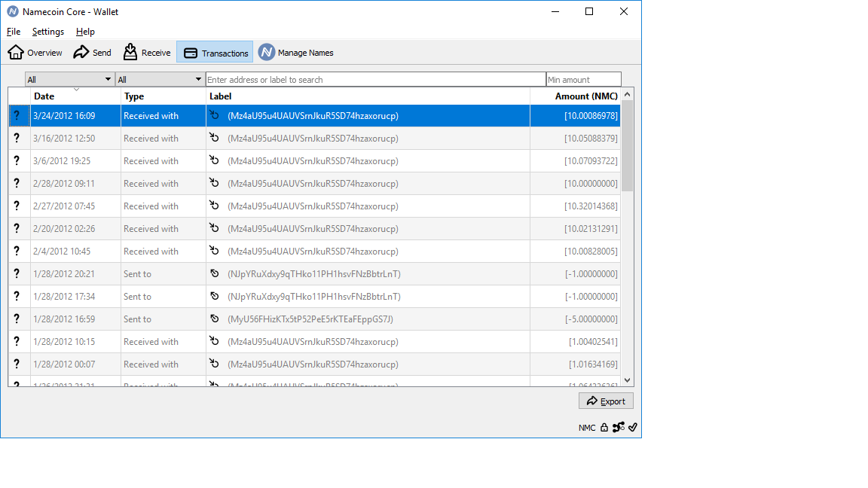The height and width of the screenshot is (488, 868).
Task: Sort transactions by Type column
Action: click(164, 96)
